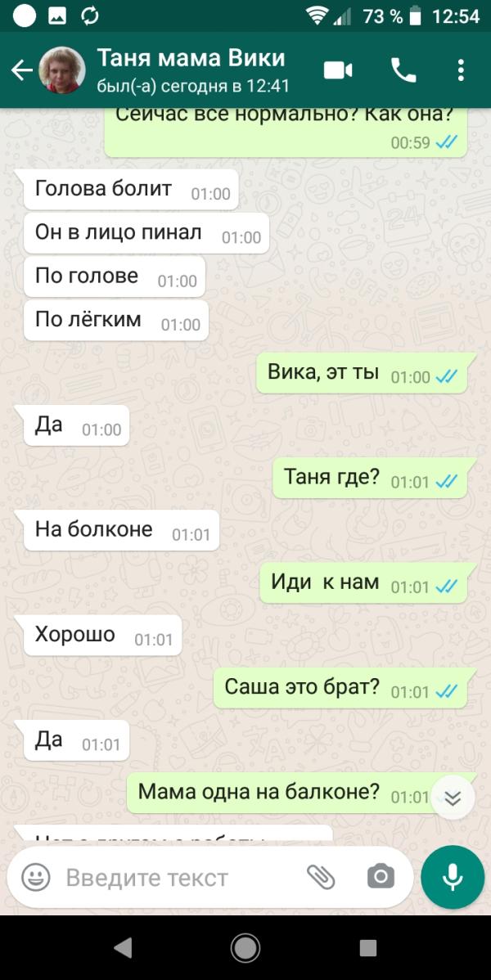
Task: Open camera from message bar
Action: (x=381, y=877)
